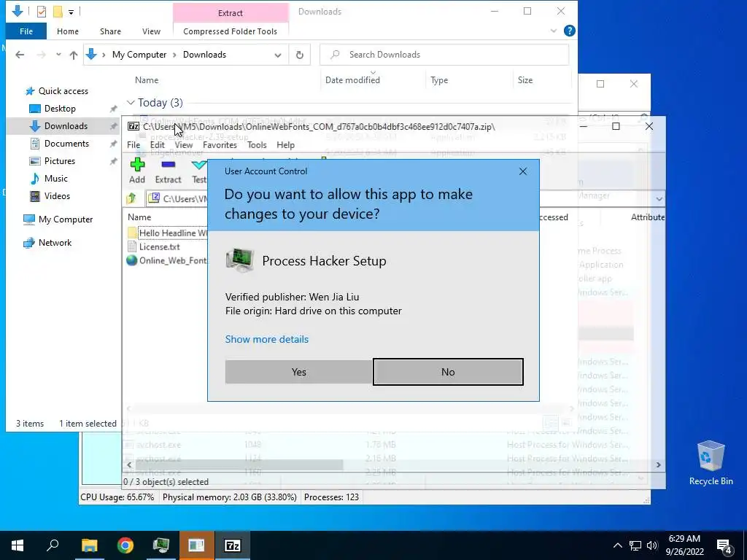Click Yes in User Account Control dialog
Viewport: 747px width, 560px height.
[x=298, y=372]
